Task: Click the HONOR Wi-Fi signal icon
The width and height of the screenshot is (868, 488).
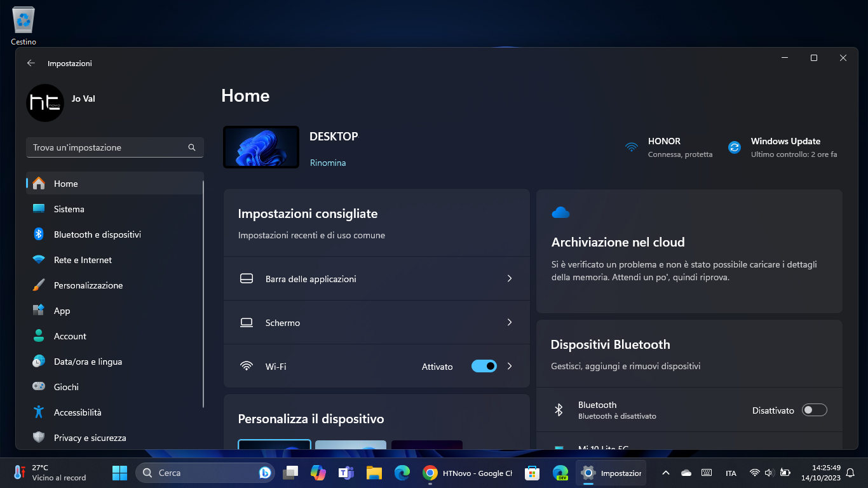Action: (x=631, y=147)
